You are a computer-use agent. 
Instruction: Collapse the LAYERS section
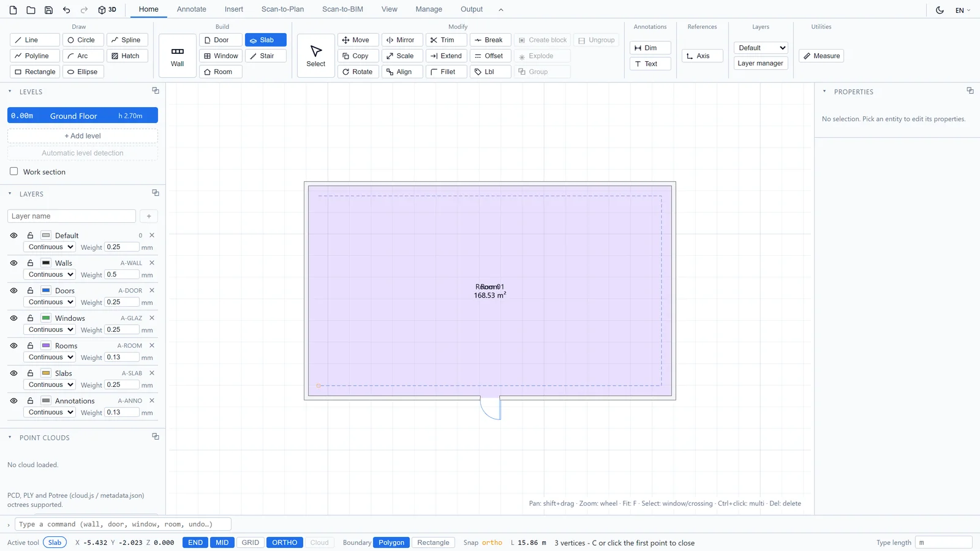10,193
